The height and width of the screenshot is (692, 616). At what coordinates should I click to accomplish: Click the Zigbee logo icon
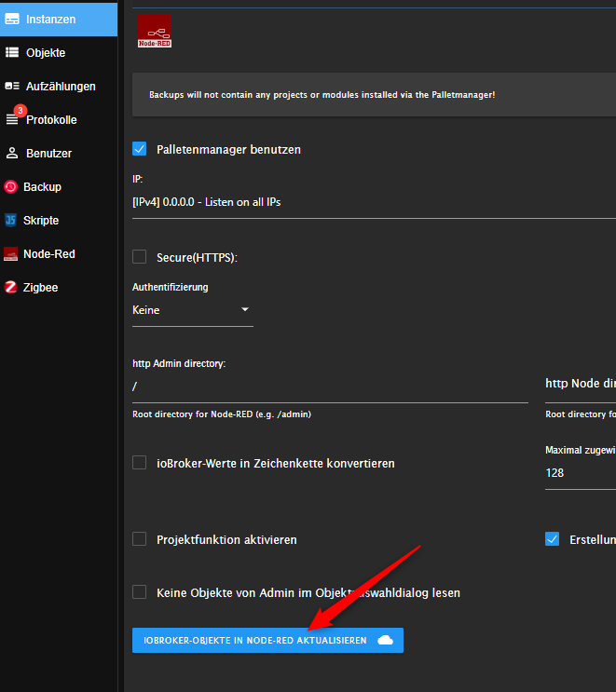(10, 287)
